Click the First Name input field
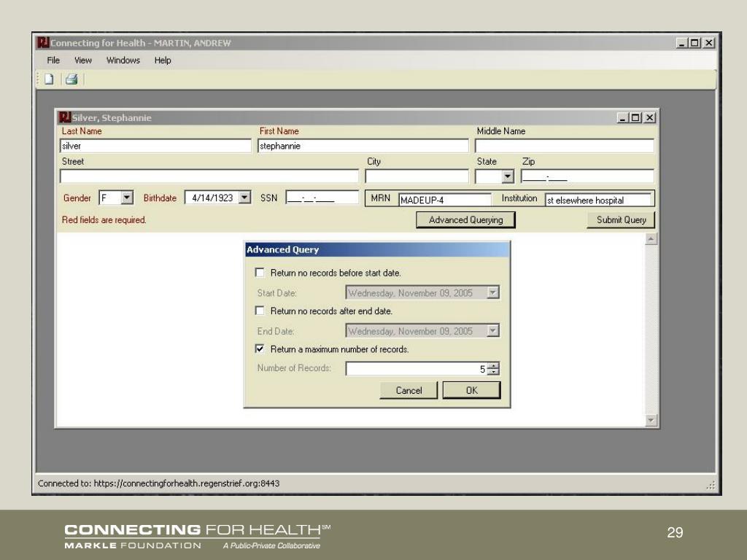747x560 pixels. (363, 146)
